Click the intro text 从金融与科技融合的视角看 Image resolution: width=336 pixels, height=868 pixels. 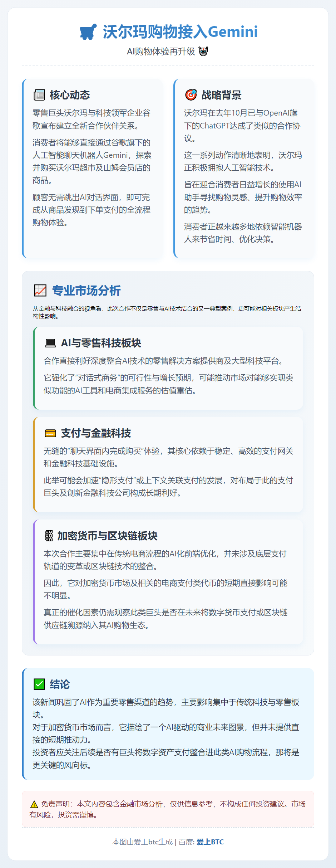(x=167, y=312)
